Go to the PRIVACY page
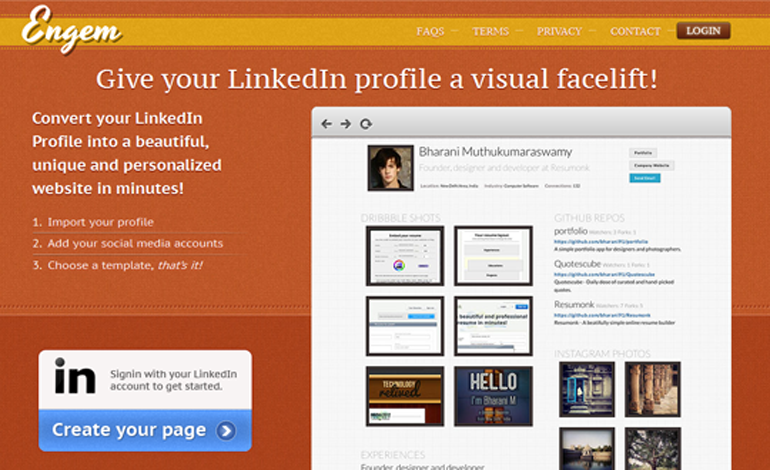This screenshot has width=770, height=470. pos(559,31)
